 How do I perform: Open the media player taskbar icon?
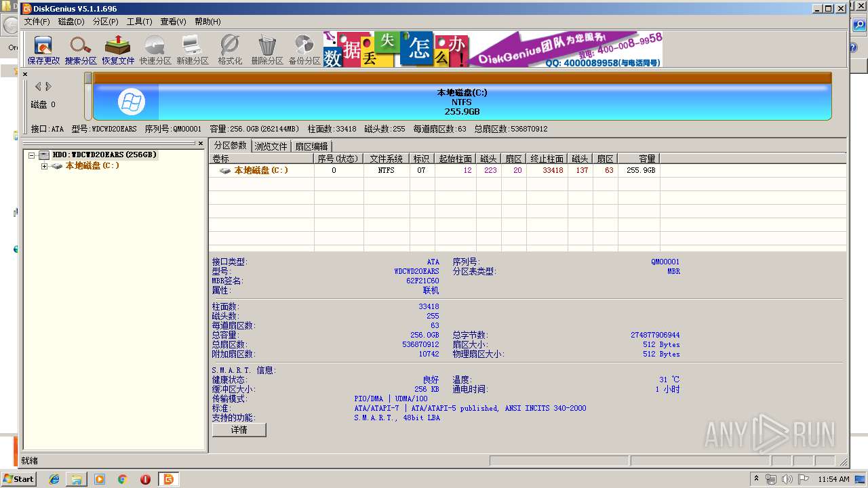pyautogui.click(x=100, y=479)
